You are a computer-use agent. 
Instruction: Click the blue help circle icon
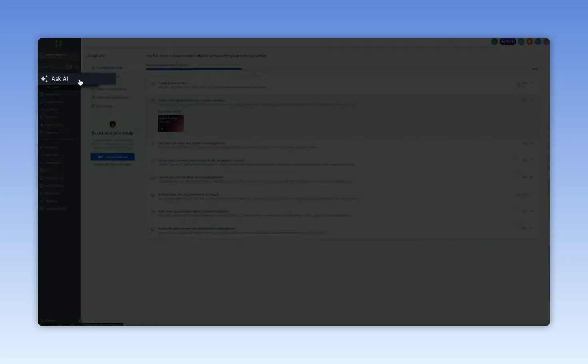pyautogui.click(x=538, y=42)
